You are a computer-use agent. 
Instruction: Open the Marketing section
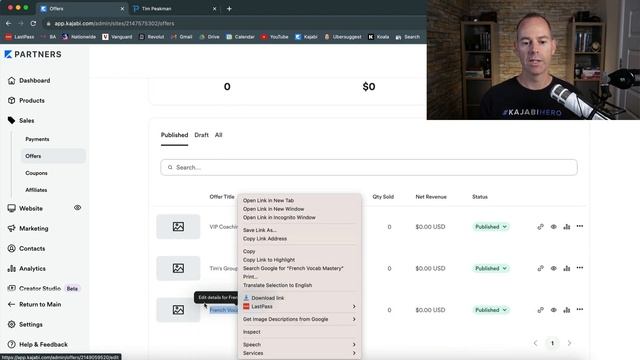(x=28, y=228)
